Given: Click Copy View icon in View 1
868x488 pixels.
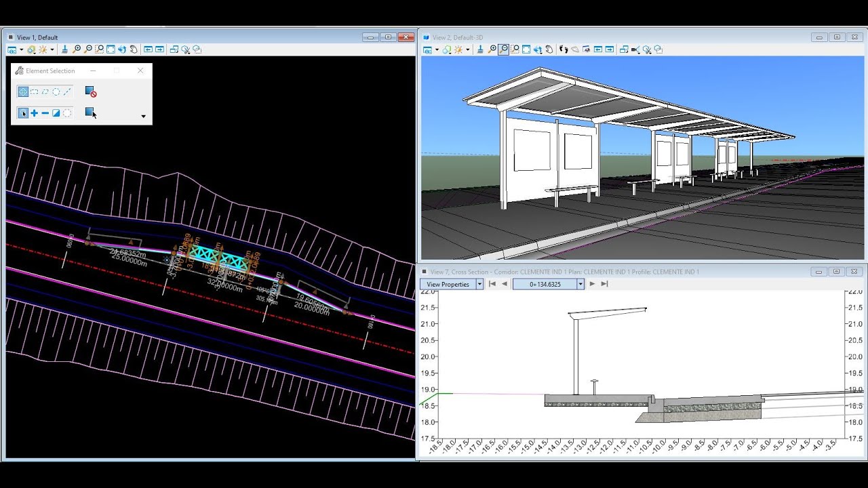Looking at the screenshot, I should 174,49.
